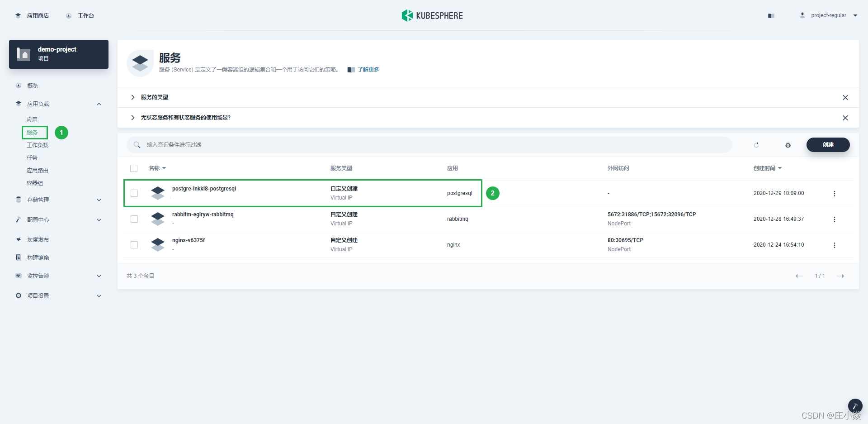The image size is (868, 424).
Task: Click the 配置中心 hammer icon
Action: (x=19, y=219)
